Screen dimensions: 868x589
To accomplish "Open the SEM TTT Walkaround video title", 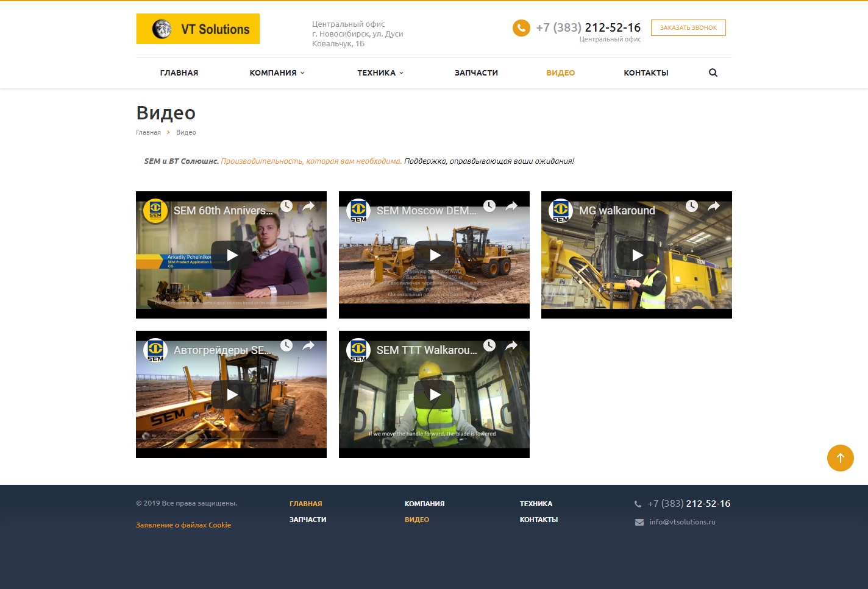I will point(427,350).
